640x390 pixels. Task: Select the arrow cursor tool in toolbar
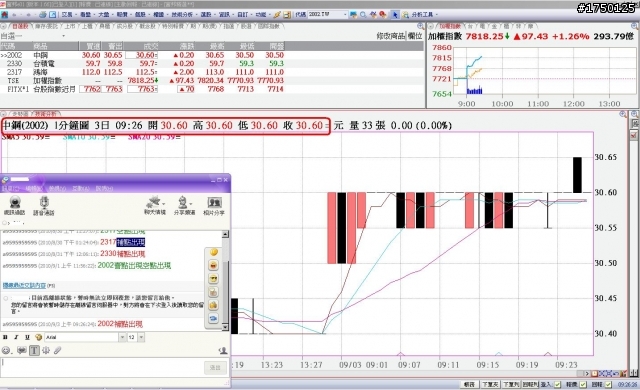(x=395, y=15)
